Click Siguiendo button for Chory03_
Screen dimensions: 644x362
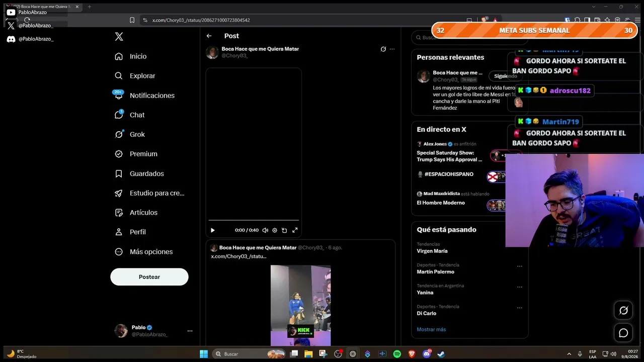pyautogui.click(x=505, y=76)
